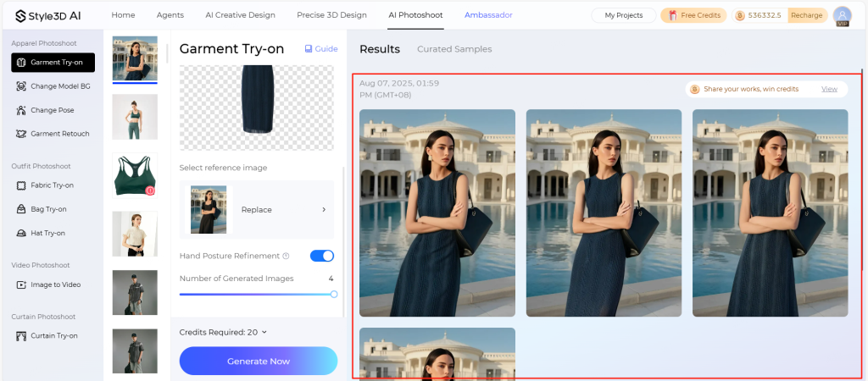Click Hand Posture Refinement info icon
The height and width of the screenshot is (381, 868).
coord(287,256)
